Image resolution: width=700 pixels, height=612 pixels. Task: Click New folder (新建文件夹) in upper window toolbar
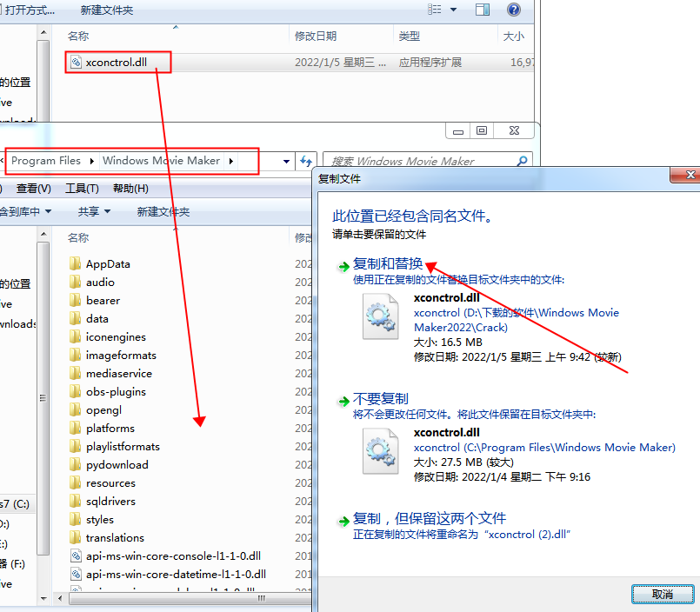point(107,10)
